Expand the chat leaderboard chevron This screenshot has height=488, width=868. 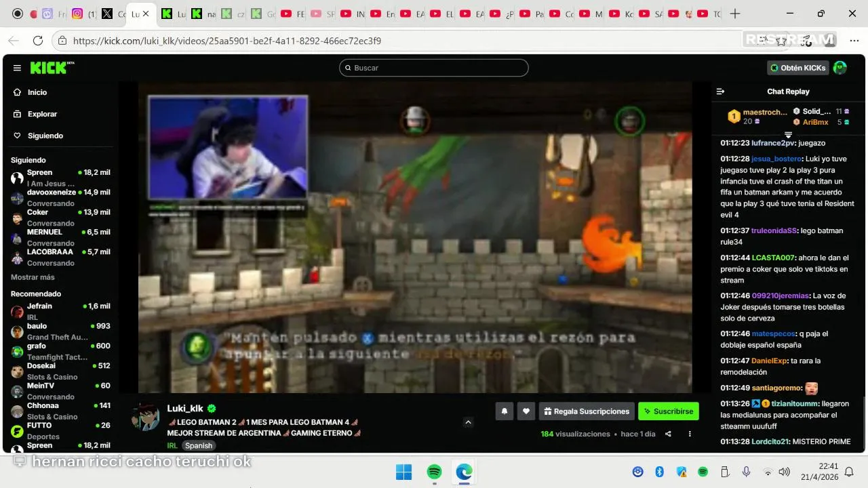coord(788,135)
